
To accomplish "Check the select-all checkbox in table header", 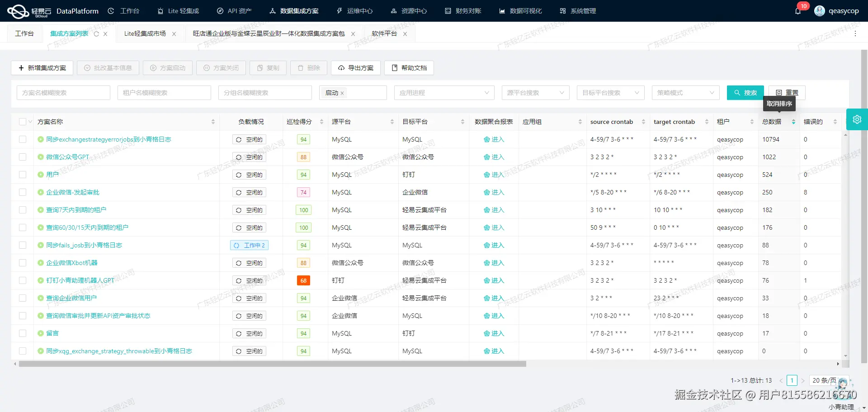I will 23,121.
